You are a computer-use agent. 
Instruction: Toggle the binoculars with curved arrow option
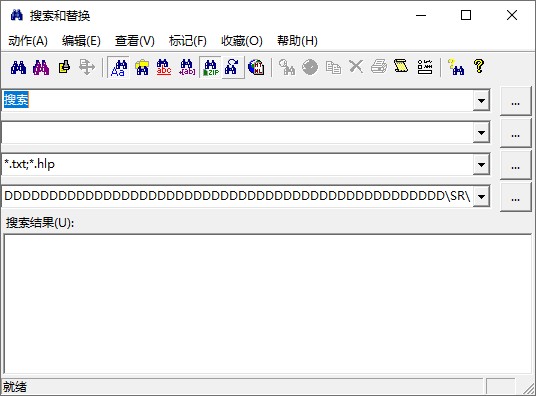click(x=233, y=67)
